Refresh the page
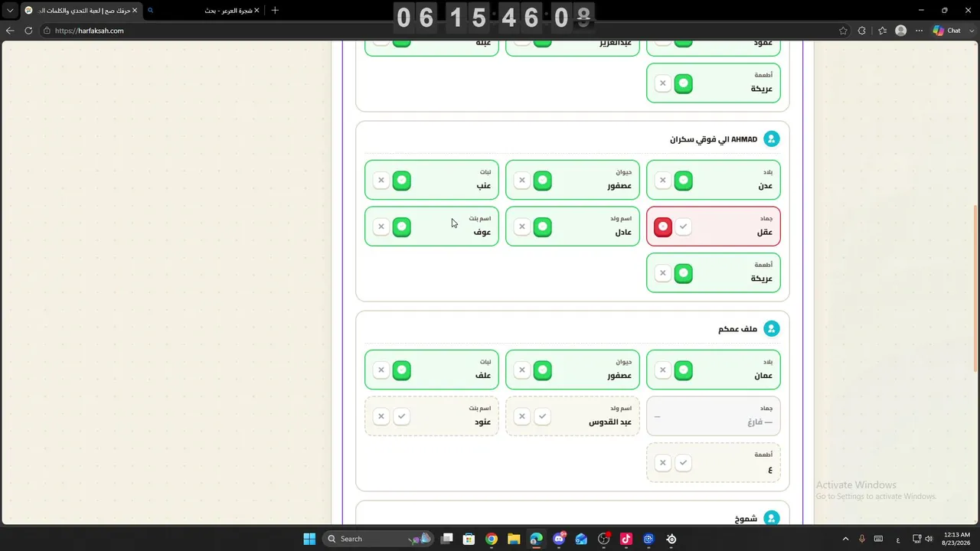The width and height of the screenshot is (980, 551). 28,31
